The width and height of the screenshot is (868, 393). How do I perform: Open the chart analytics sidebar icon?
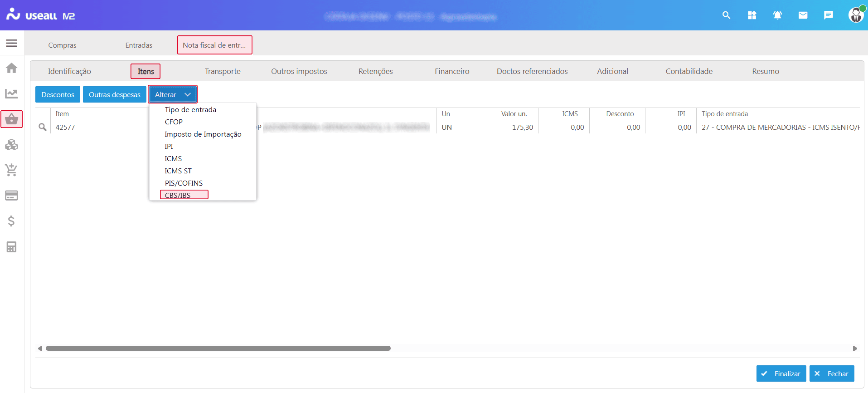(x=12, y=93)
